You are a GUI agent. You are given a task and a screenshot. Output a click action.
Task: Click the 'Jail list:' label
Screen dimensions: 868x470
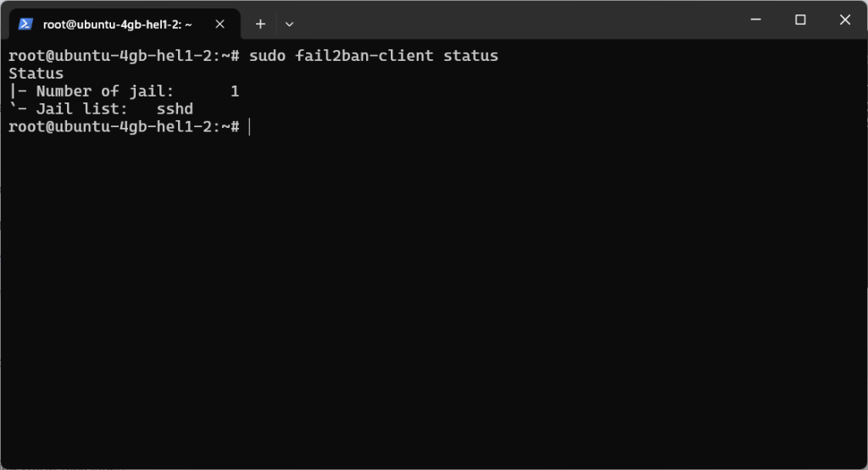point(81,109)
